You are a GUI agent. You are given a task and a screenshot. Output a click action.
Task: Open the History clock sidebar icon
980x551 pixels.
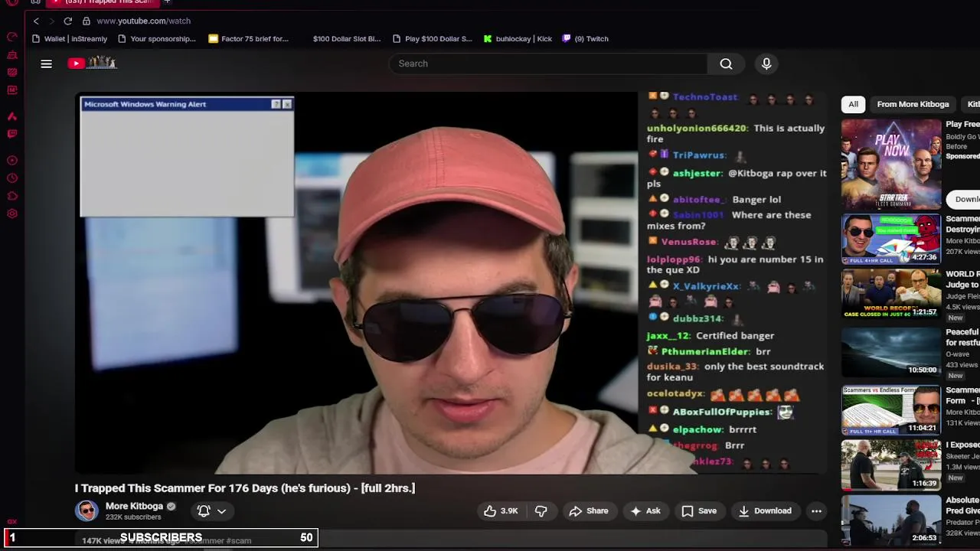(12, 178)
